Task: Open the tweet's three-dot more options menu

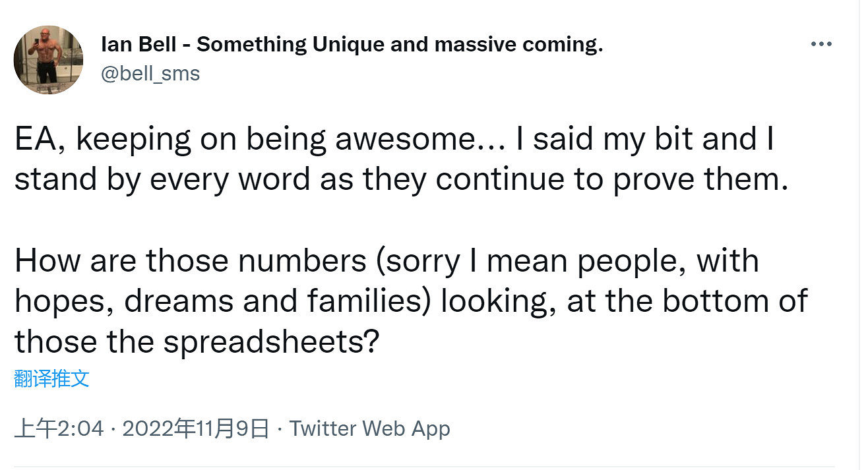Action: pyautogui.click(x=821, y=44)
